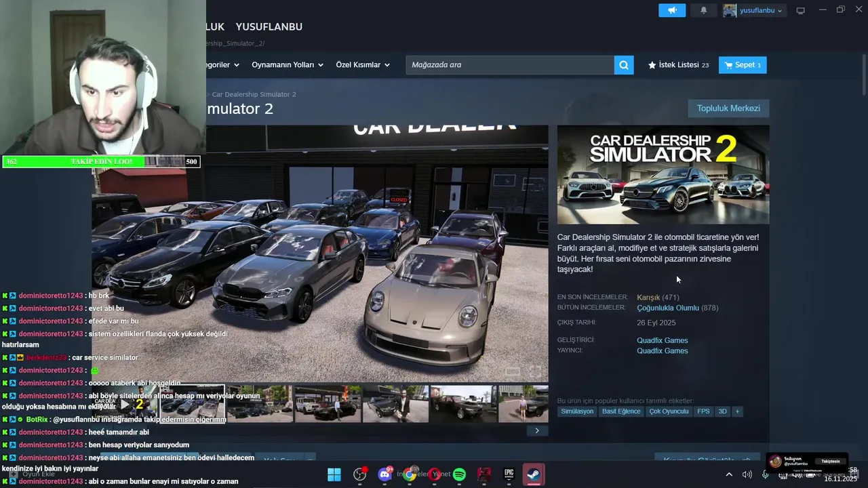Open the yusuflanbu account dropdown
Viewport: 868px width, 488px height.
click(761, 10)
